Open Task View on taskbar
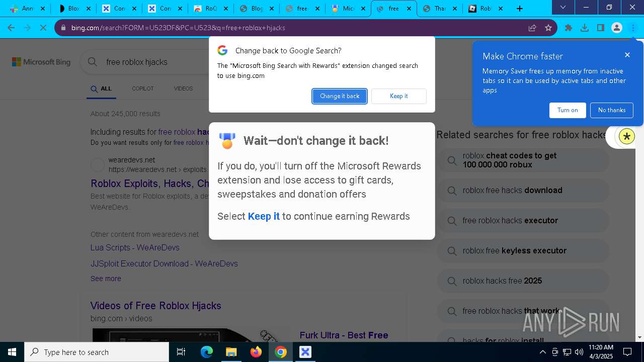644x362 pixels. click(181, 352)
